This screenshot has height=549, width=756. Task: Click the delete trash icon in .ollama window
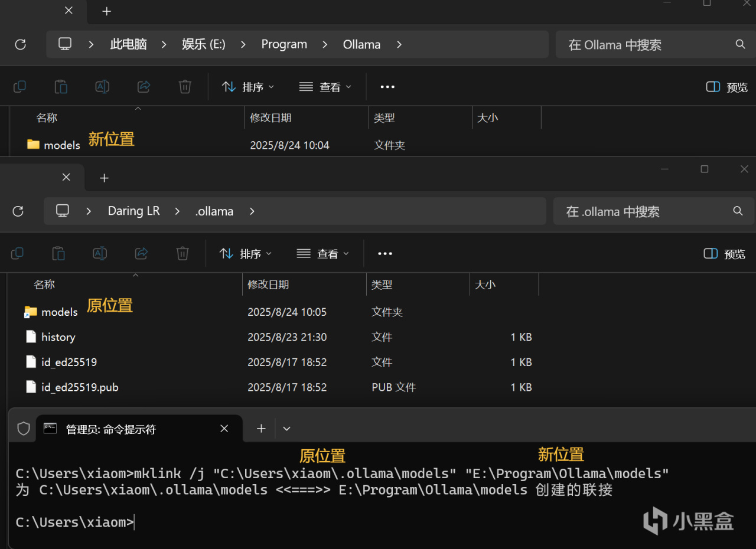[x=183, y=253]
